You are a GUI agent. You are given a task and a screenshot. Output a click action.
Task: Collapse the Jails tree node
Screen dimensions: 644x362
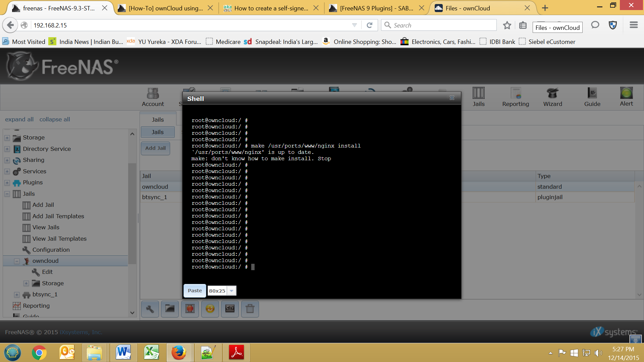click(x=7, y=194)
